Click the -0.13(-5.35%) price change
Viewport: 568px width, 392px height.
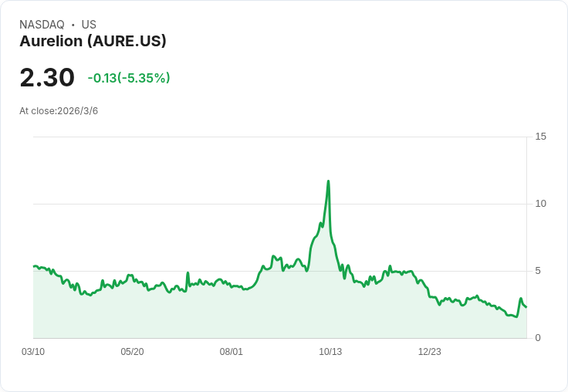pyautogui.click(x=129, y=78)
